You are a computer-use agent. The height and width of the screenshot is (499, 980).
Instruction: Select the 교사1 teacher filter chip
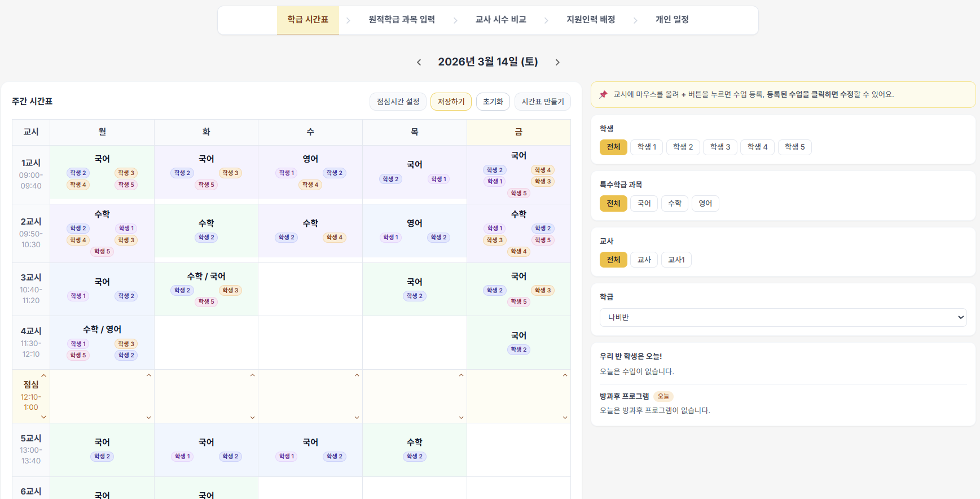click(x=676, y=260)
